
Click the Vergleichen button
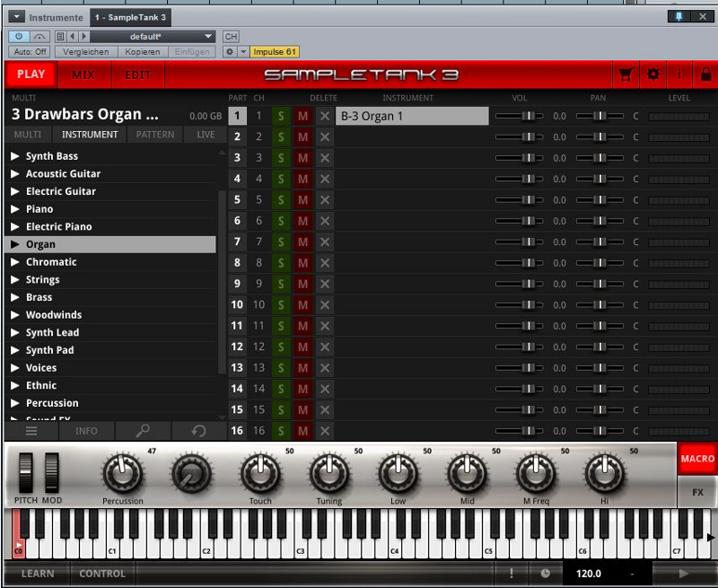tap(86, 52)
